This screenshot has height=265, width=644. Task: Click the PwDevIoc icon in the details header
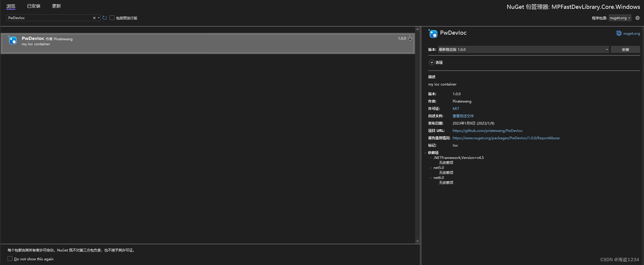pos(433,34)
